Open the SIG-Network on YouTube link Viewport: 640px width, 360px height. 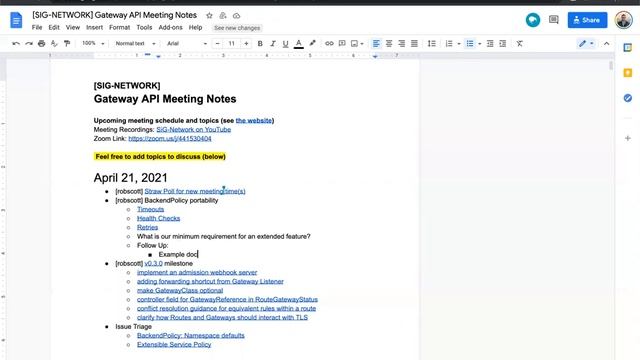[x=193, y=129]
